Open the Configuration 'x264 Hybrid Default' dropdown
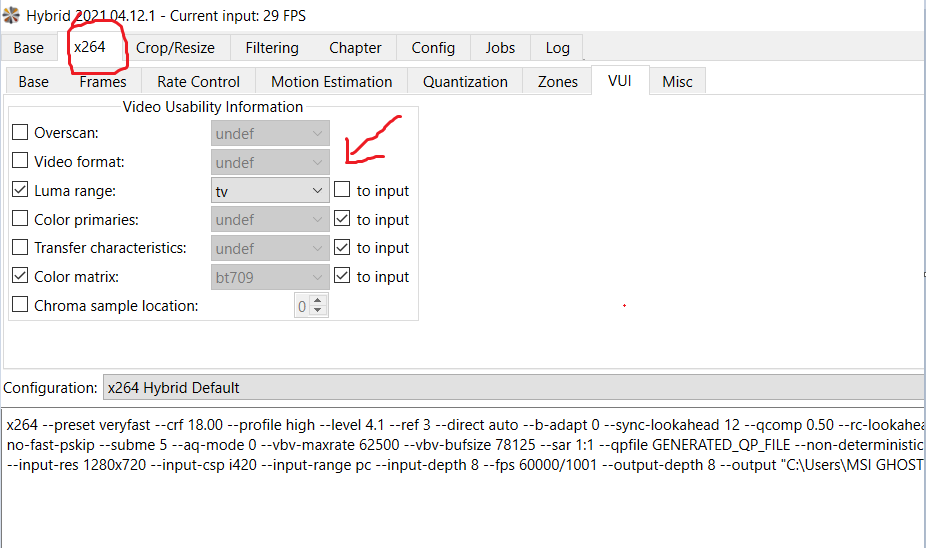Screen dimensions: 926x548 coord(514,387)
